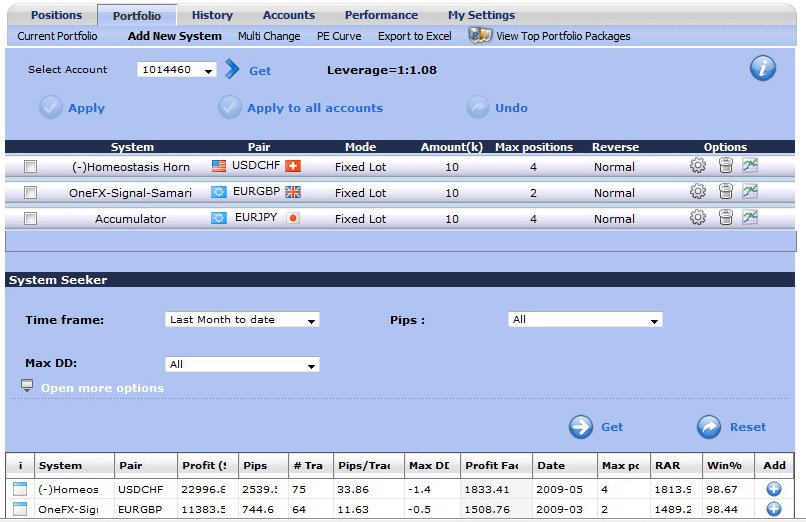Check the OneFX-Signal-Samari checkbox
Viewport: 806px width, 522px height.
point(30,193)
